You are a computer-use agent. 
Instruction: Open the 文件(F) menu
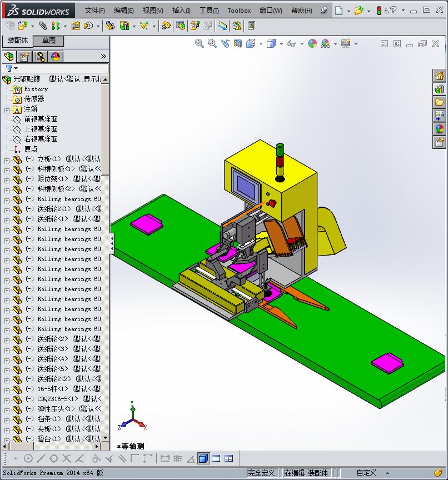click(x=94, y=11)
